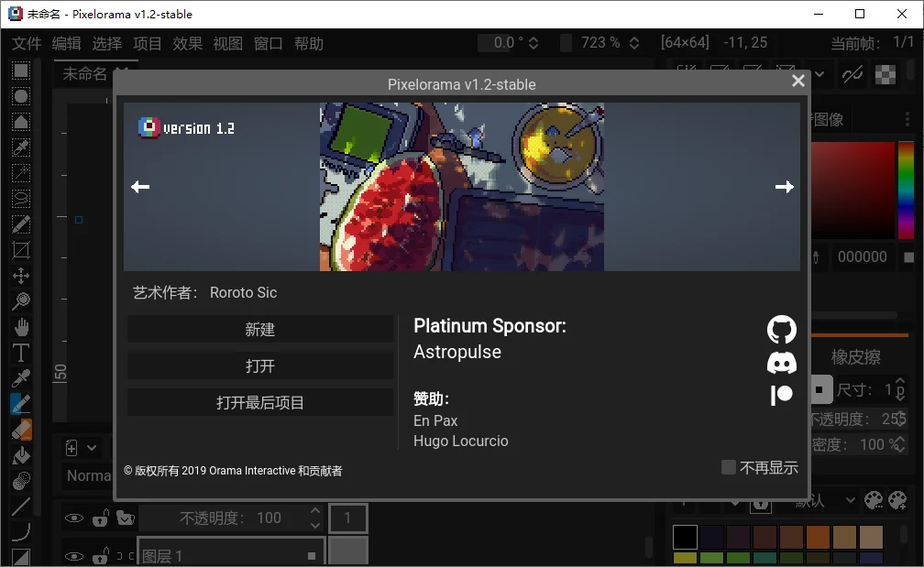Toggle lock on top layer row
The image size is (924, 567).
pos(100,518)
